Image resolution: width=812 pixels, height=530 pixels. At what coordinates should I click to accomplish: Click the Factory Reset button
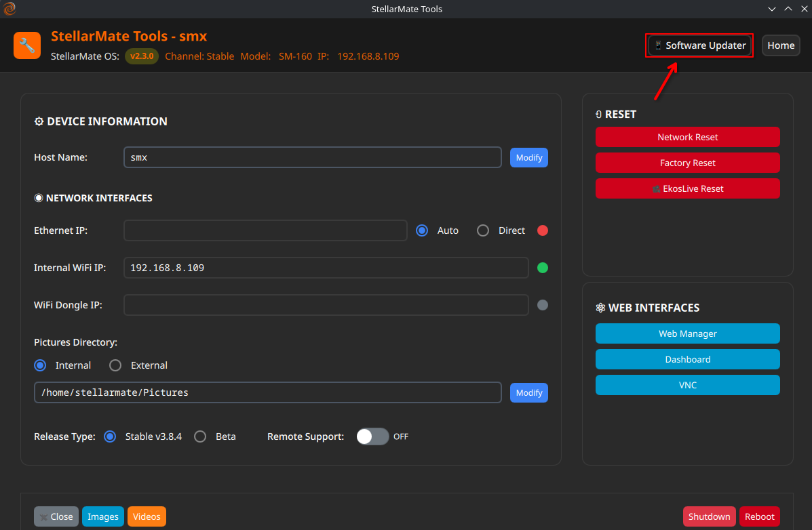[x=687, y=163]
